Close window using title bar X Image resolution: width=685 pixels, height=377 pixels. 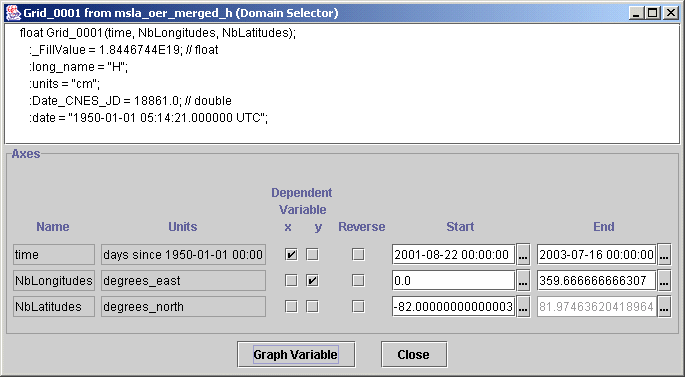click(x=670, y=13)
